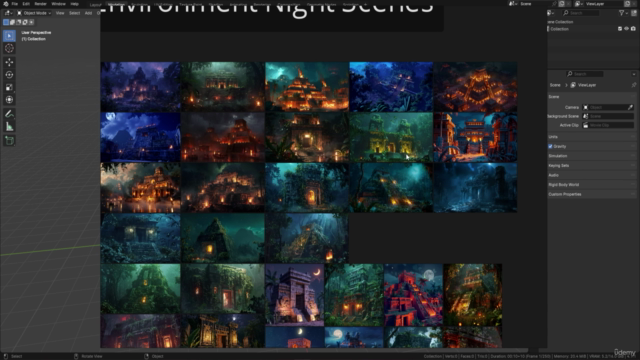
Task: Toggle the pin icon in Properties breadcrumb
Action: click(x=634, y=85)
